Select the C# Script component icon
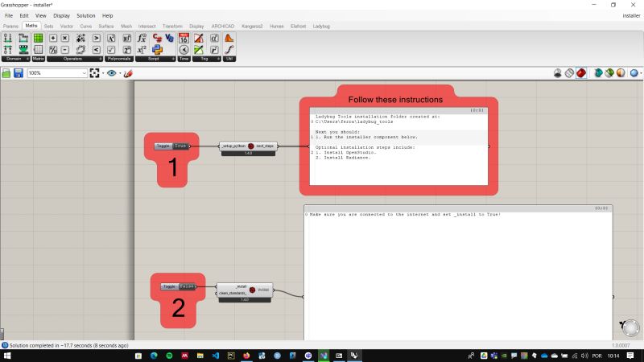644x362 pixels. click(x=157, y=38)
